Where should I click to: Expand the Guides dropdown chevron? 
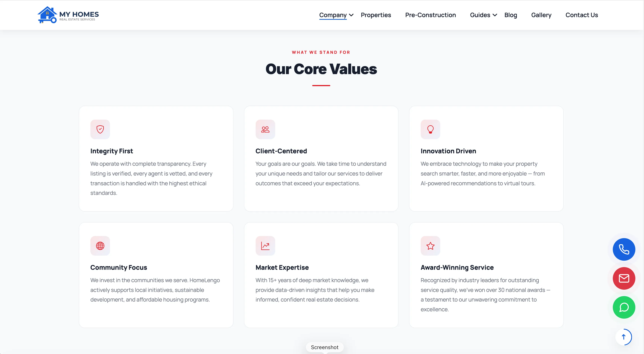pyautogui.click(x=495, y=15)
